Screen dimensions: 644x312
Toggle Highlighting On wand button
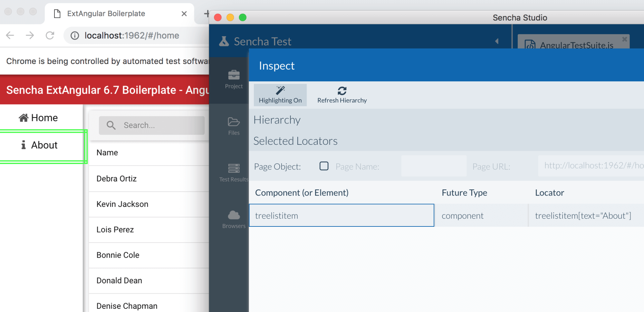click(280, 95)
